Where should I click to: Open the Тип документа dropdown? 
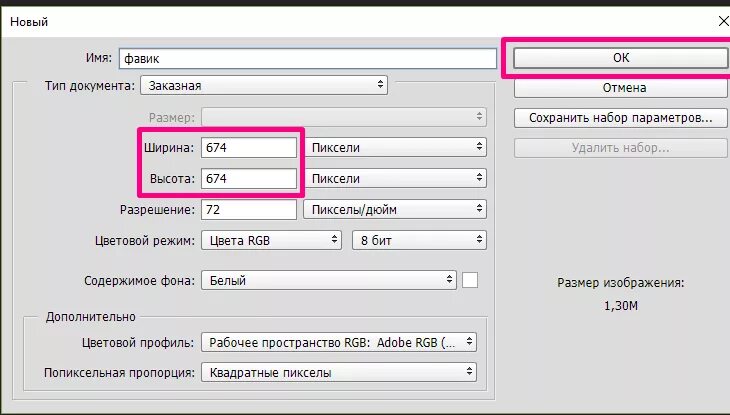click(264, 85)
